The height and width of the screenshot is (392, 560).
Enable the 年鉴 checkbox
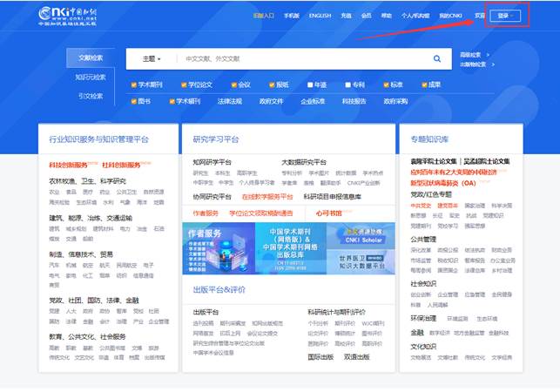[309, 84]
